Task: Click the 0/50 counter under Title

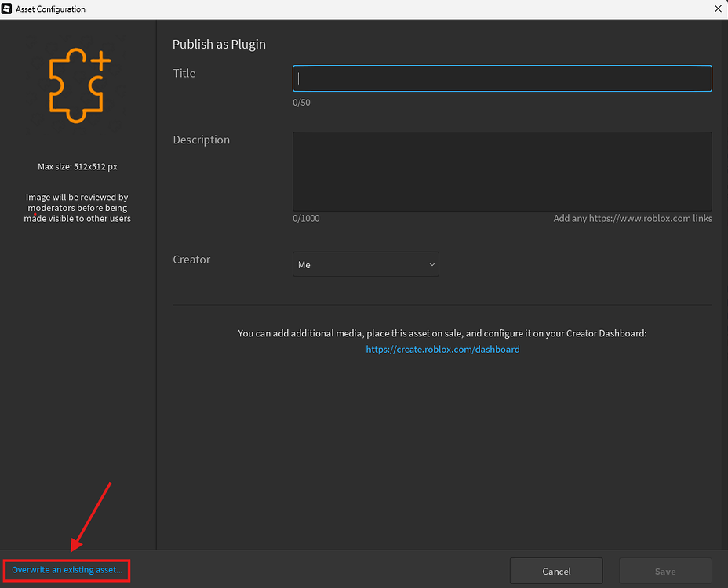Action: [x=301, y=102]
